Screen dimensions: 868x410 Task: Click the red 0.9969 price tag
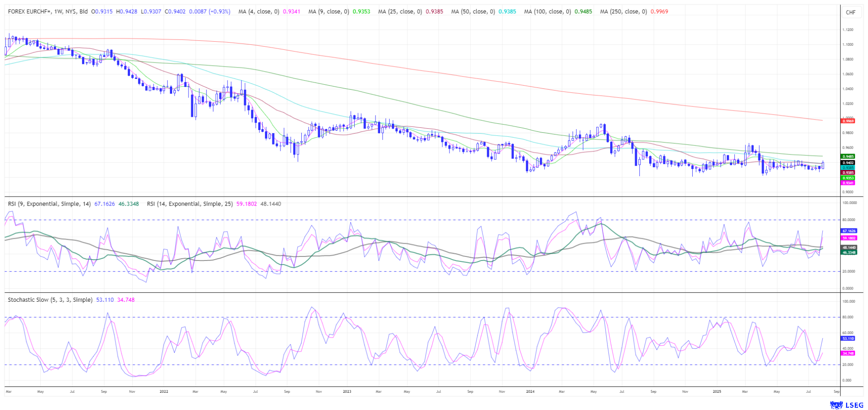(848, 121)
